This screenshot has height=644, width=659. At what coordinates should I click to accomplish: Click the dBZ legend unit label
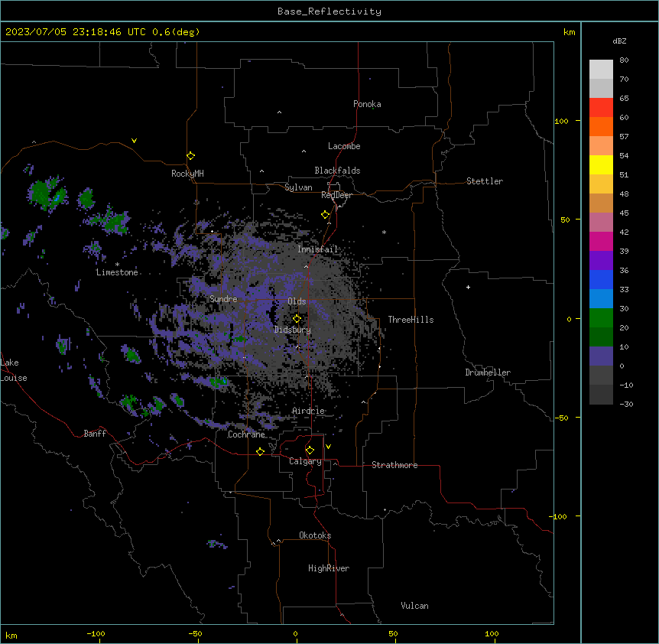[619, 41]
